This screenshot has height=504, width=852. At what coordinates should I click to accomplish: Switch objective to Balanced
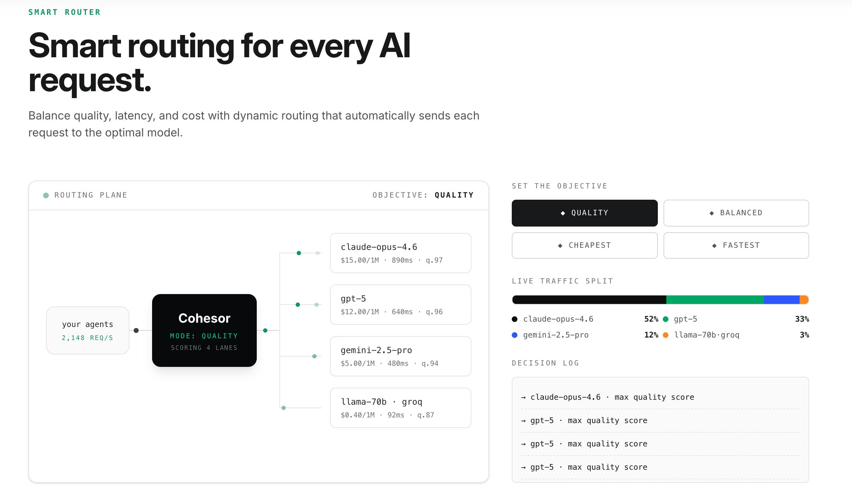click(x=736, y=213)
